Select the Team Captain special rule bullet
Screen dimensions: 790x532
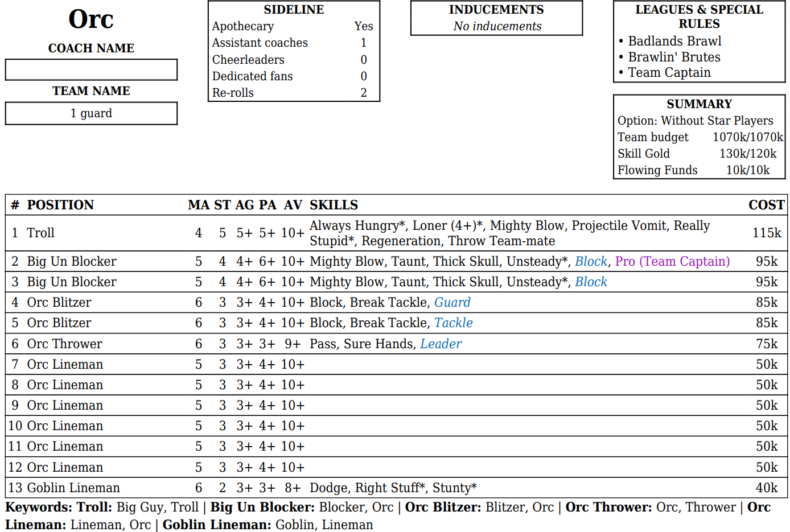tap(669, 72)
